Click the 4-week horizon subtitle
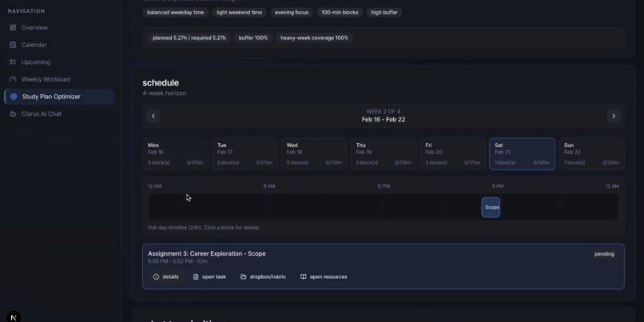Viewport: 644px width, 322px height. (x=165, y=93)
